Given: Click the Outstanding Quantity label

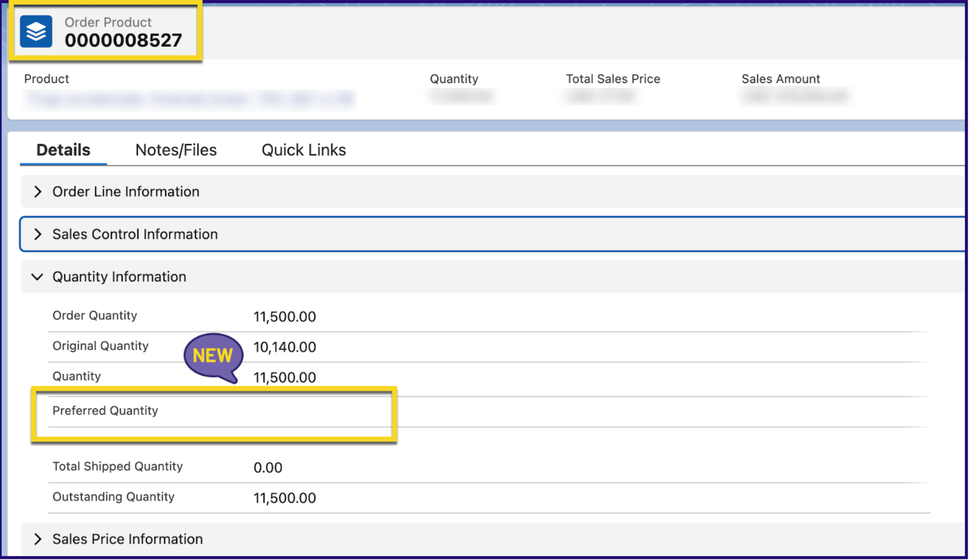Looking at the screenshot, I should pyautogui.click(x=113, y=497).
